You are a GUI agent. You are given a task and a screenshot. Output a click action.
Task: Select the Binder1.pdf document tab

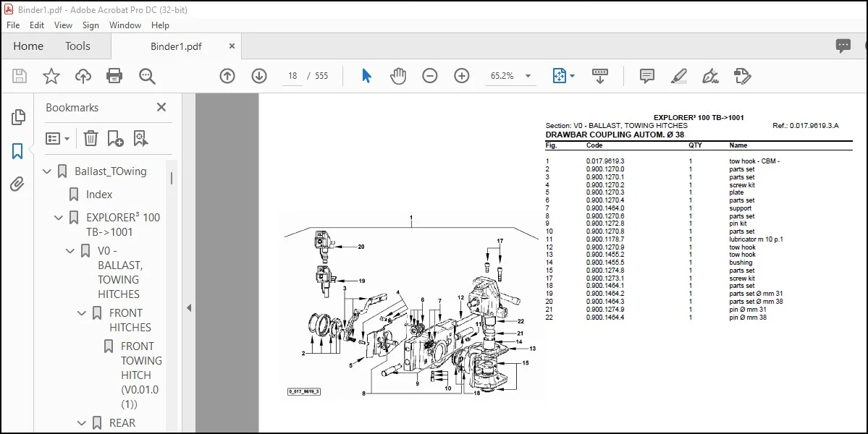tap(176, 46)
